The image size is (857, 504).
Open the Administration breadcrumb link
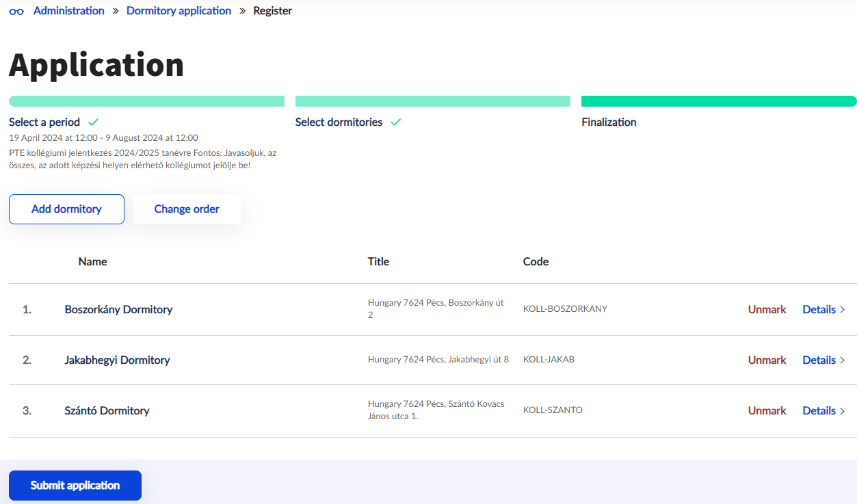pos(69,11)
